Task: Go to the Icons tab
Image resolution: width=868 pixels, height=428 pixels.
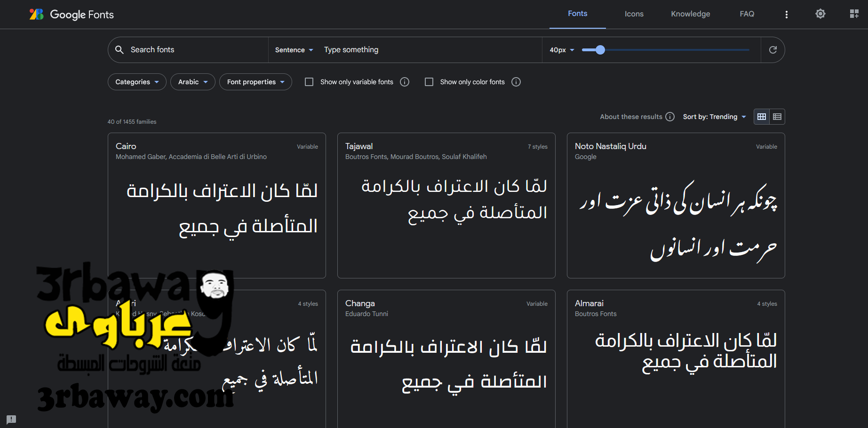Action: coord(634,14)
